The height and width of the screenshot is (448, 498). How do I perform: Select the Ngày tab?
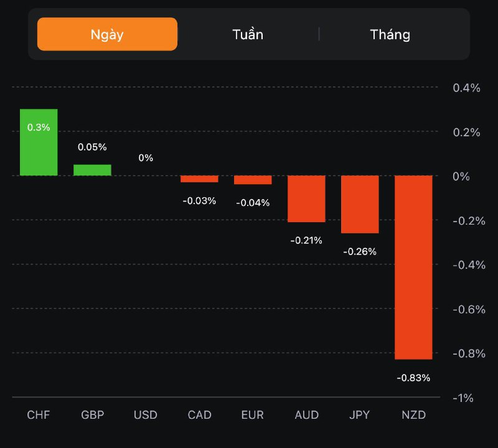(107, 34)
